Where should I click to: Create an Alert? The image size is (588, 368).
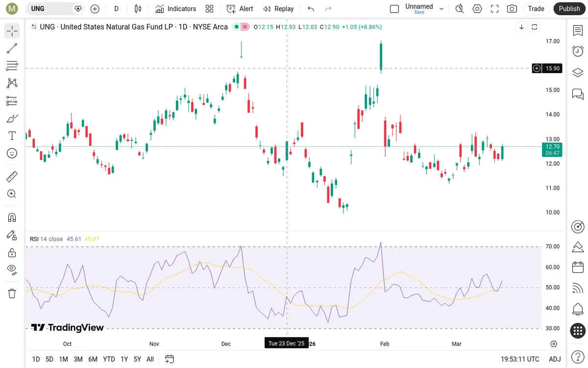tap(240, 8)
